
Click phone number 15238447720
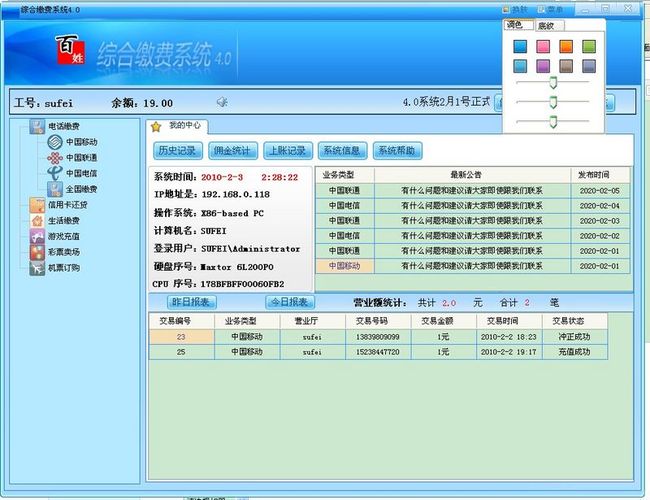[x=378, y=352]
